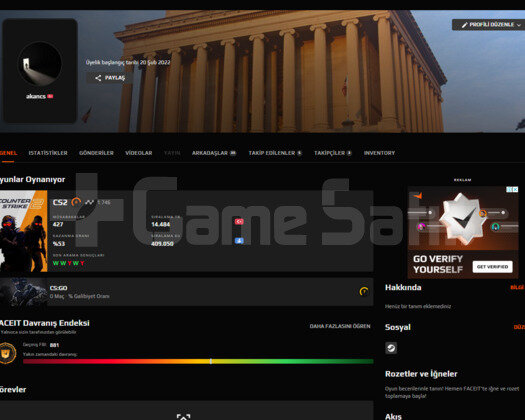Click the country ranking value 14.484

(x=160, y=224)
